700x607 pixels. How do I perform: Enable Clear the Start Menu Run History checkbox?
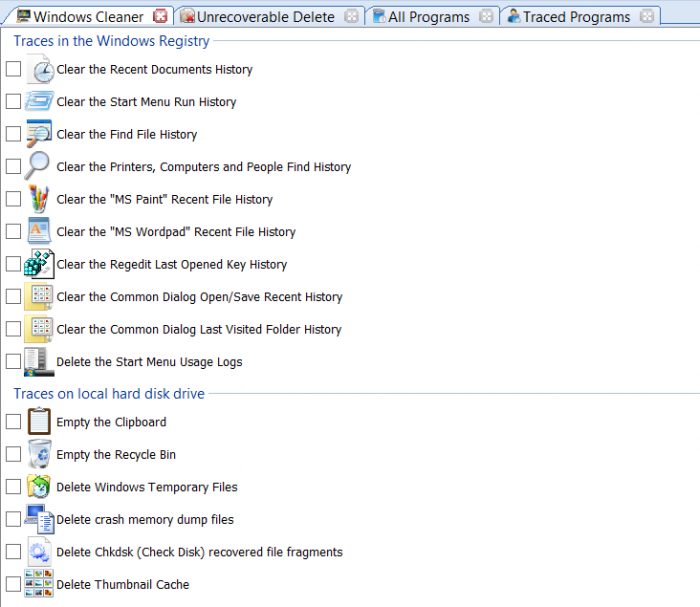[x=13, y=101]
